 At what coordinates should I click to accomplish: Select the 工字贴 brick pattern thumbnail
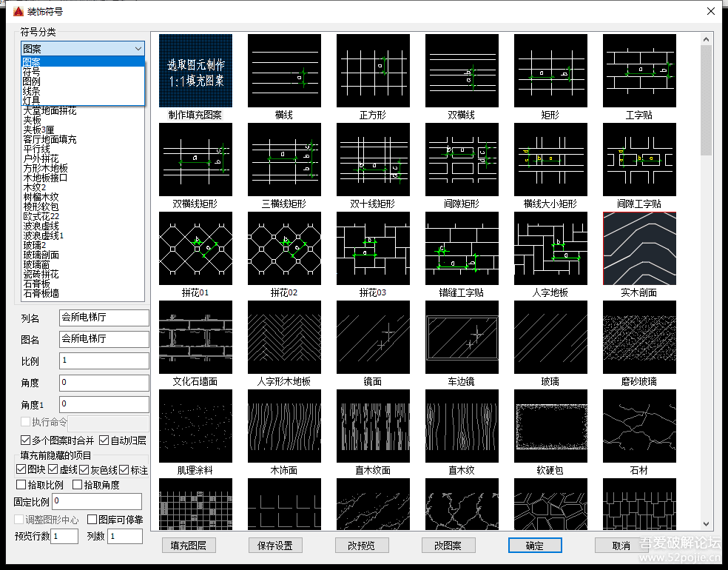tap(639, 70)
